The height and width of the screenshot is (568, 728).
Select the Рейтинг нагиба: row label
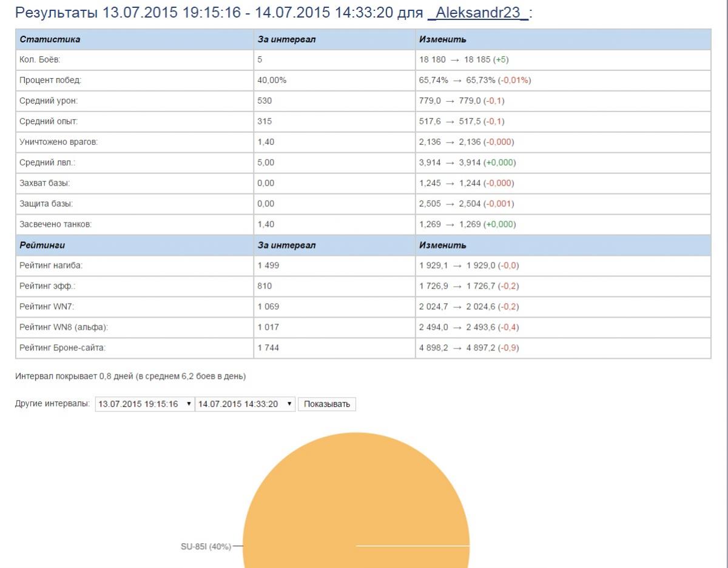click(51, 266)
